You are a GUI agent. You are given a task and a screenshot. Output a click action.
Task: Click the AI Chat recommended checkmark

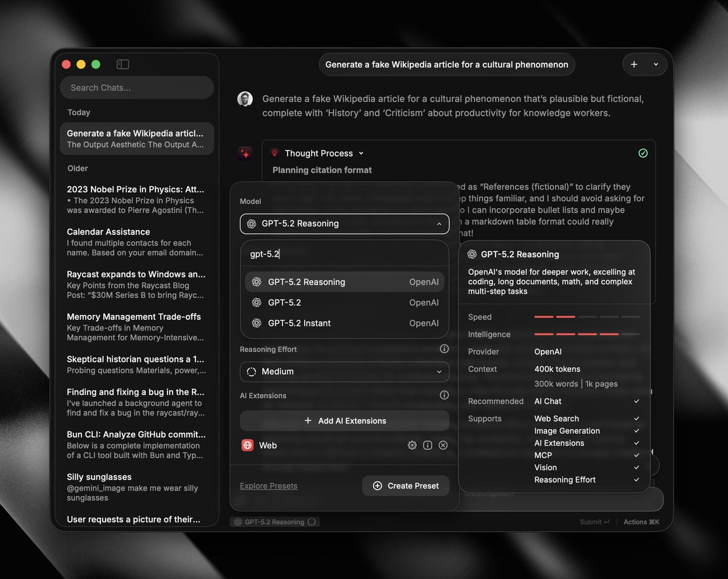click(636, 401)
